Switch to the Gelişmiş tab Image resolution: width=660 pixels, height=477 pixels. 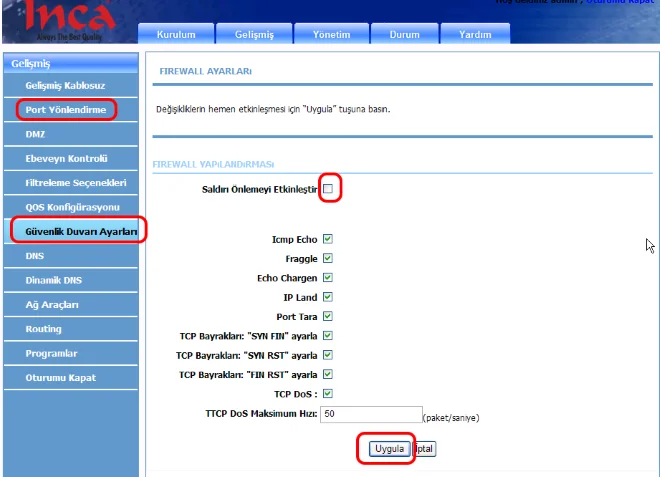click(254, 34)
